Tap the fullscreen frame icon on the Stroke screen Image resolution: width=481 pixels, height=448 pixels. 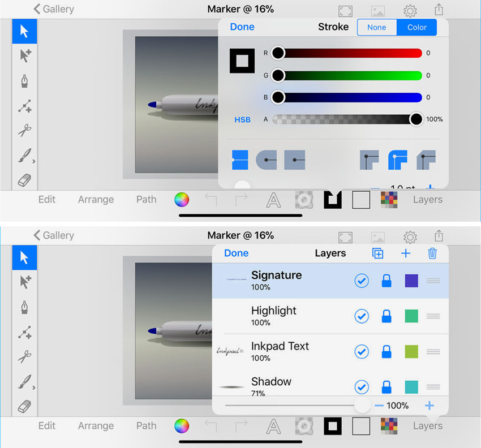[x=345, y=11]
